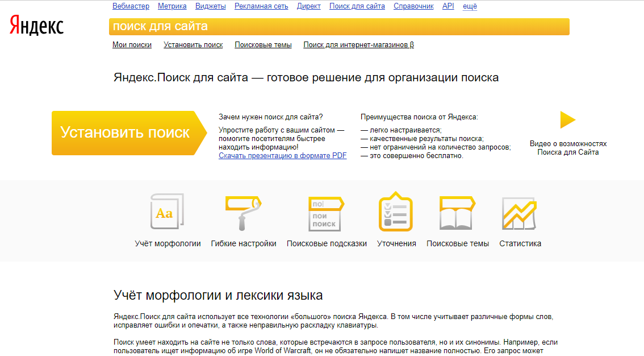Open the Вебмастер service link
This screenshot has width=644, height=356.
[131, 6]
